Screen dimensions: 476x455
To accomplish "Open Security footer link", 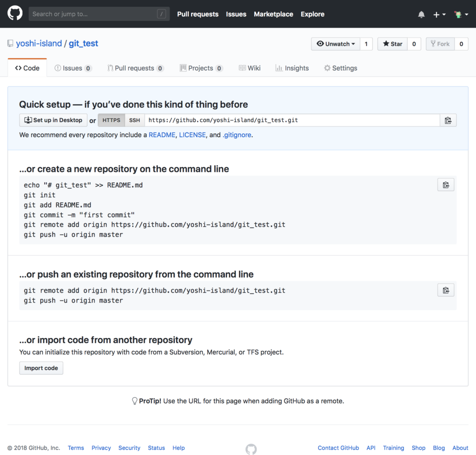I will [x=129, y=448].
